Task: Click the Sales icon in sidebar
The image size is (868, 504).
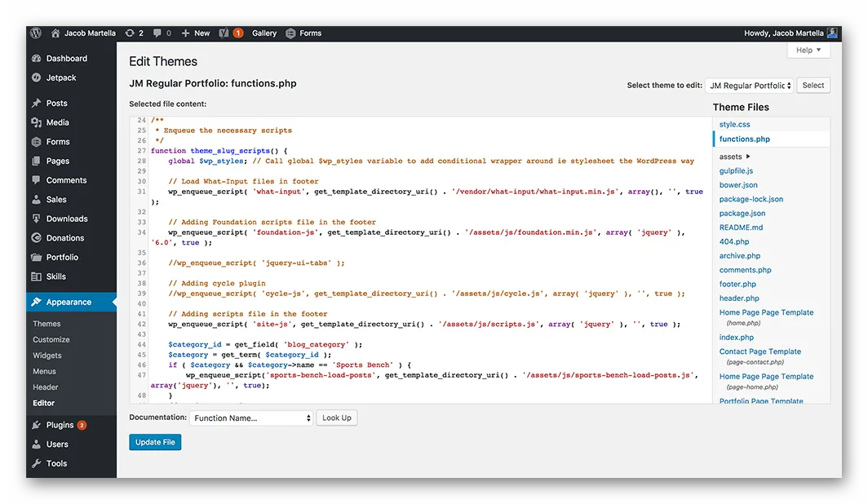Action: [37, 199]
